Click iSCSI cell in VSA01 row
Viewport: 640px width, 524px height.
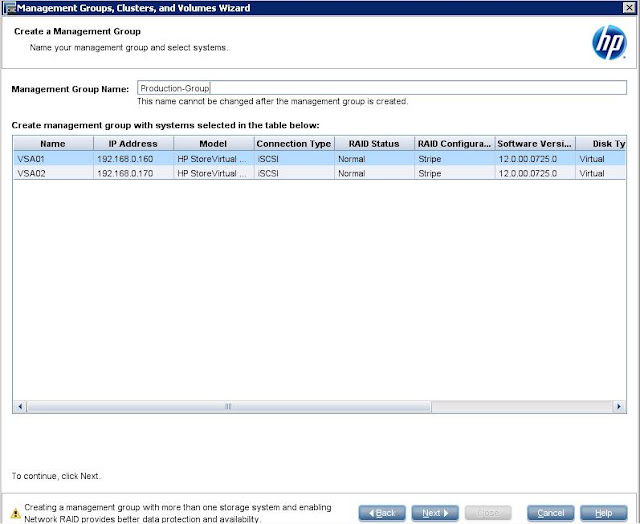tap(294, 159)
